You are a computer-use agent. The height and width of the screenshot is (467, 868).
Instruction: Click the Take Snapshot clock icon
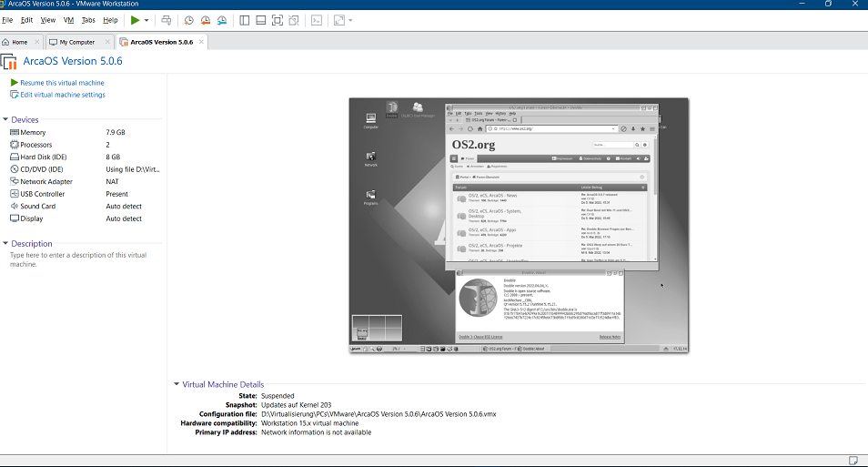click(188, 21)
